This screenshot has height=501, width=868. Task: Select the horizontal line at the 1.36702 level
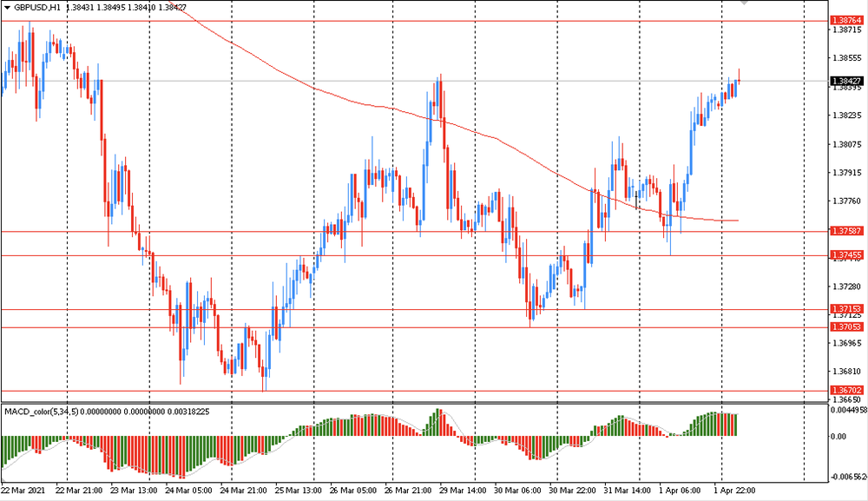click(x=415, y=391)
